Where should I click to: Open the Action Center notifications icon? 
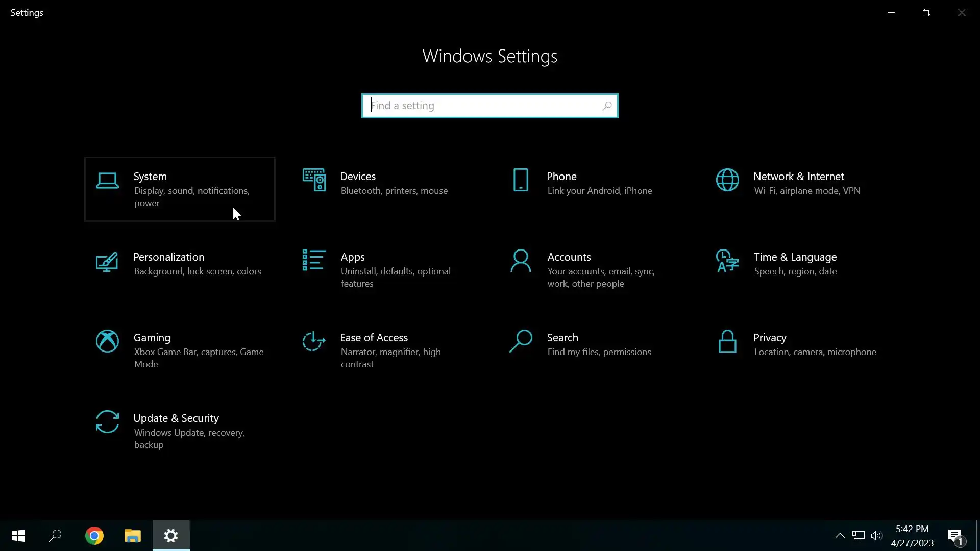[955, 536]
